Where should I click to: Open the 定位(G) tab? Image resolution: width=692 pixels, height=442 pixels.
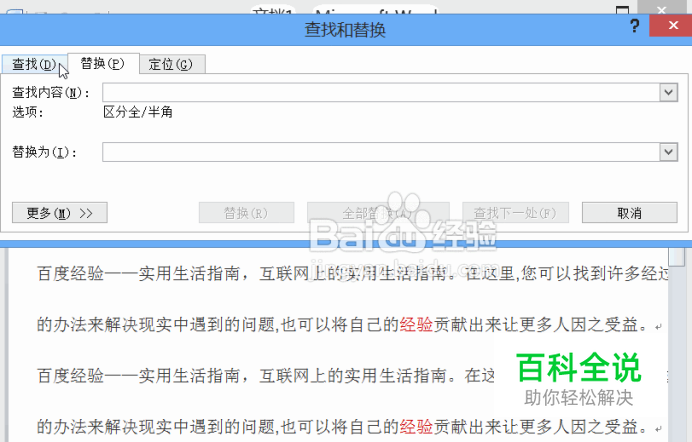(172, 64)
